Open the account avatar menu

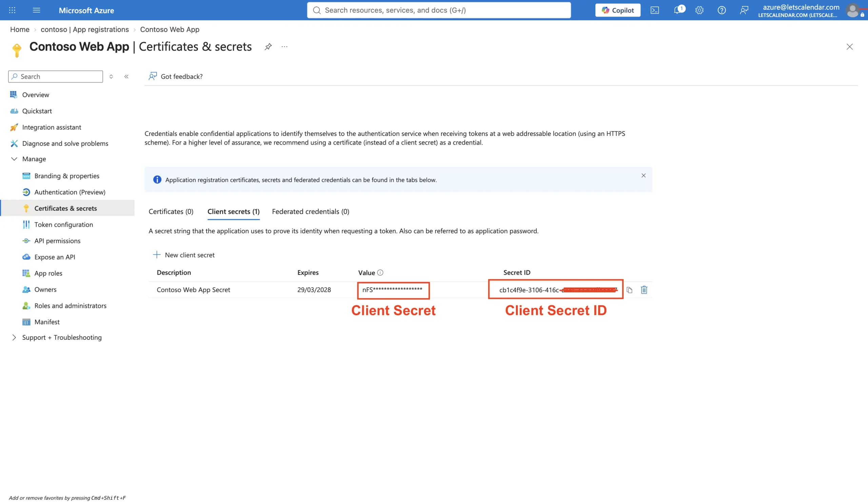pos(853,10)
